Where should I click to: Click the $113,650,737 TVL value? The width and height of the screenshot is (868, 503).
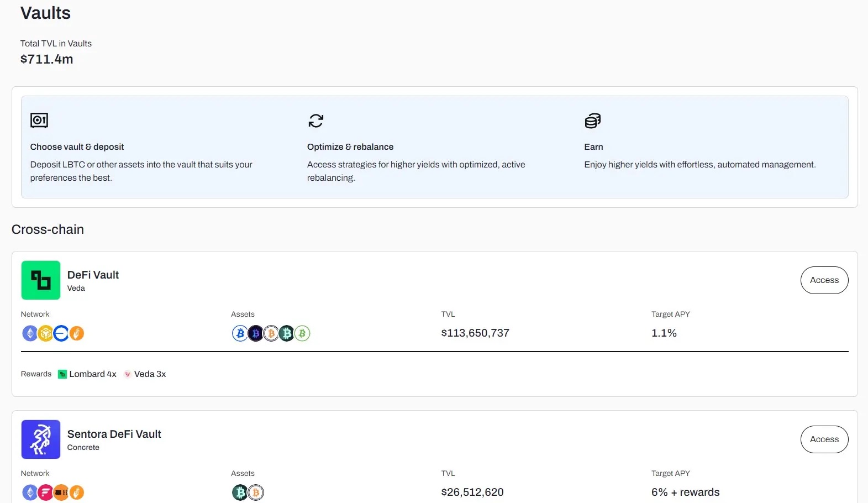pyautogui.click(x=475, y=333)
